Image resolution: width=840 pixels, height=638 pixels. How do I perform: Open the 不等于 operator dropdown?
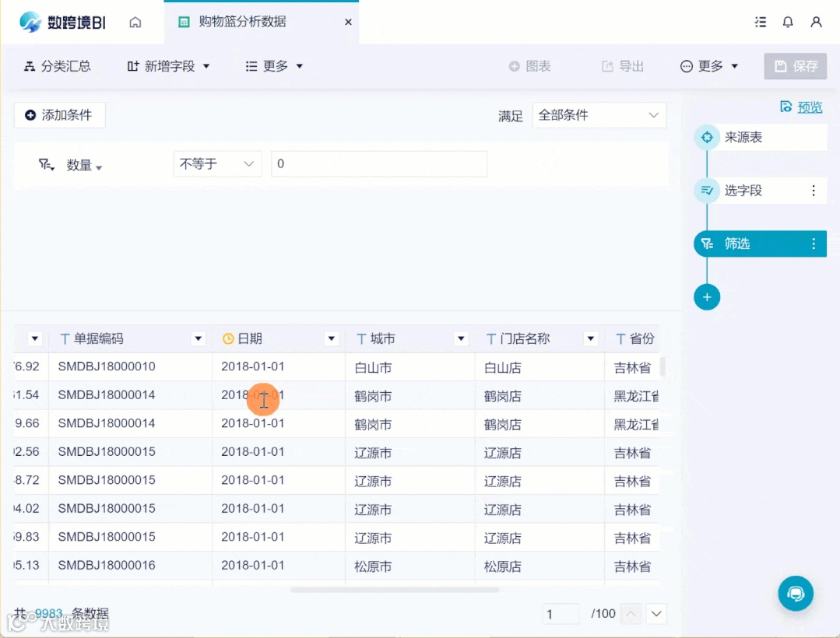(217, 164)
